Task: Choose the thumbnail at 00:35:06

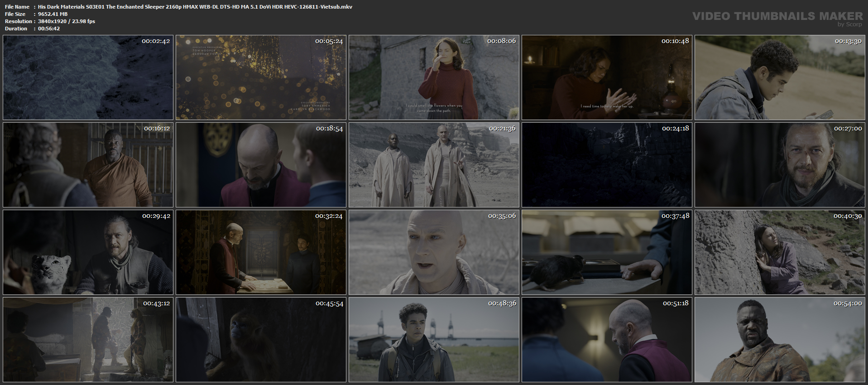Action: pyautogui.click(x=434, y=252)
